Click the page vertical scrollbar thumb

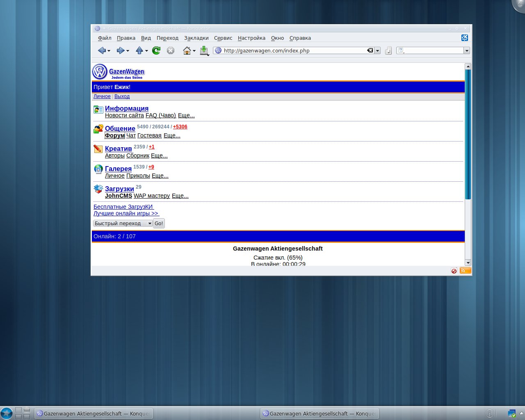468,135
